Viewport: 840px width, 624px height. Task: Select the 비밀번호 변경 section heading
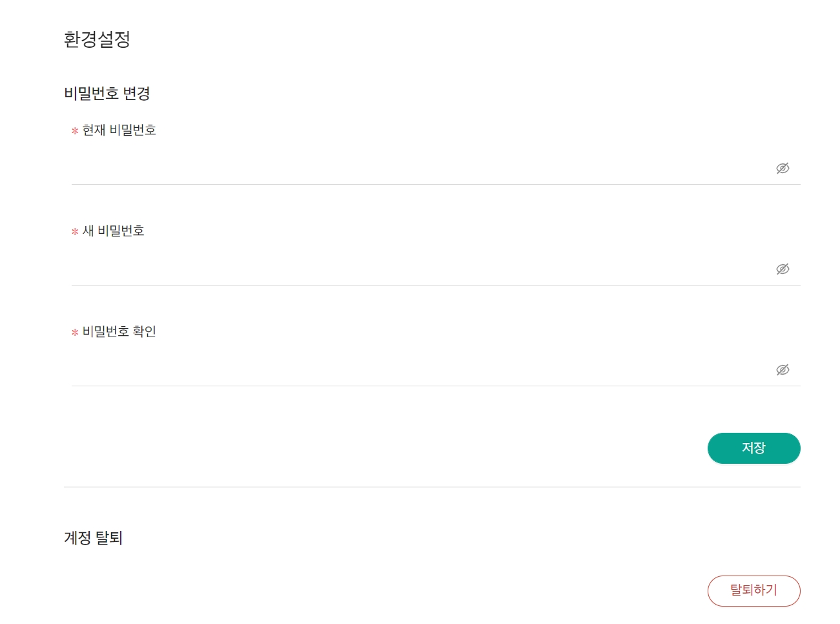(x=107, y=94)
